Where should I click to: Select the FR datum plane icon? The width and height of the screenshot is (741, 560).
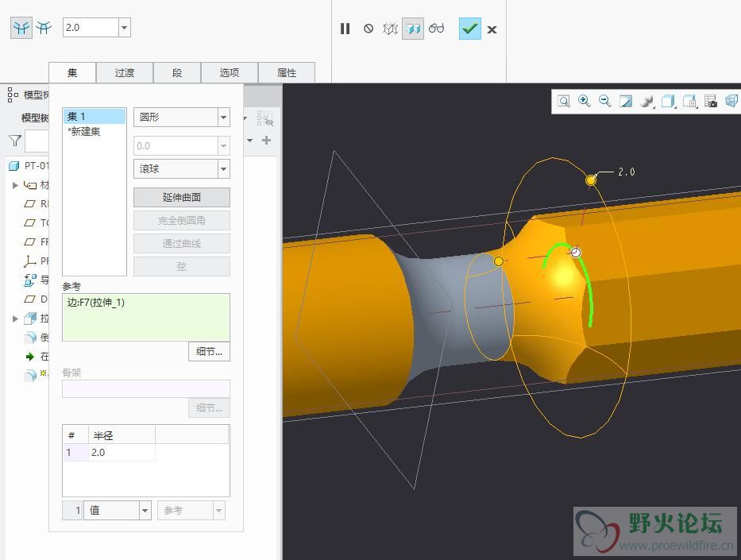tap(29, 242)
